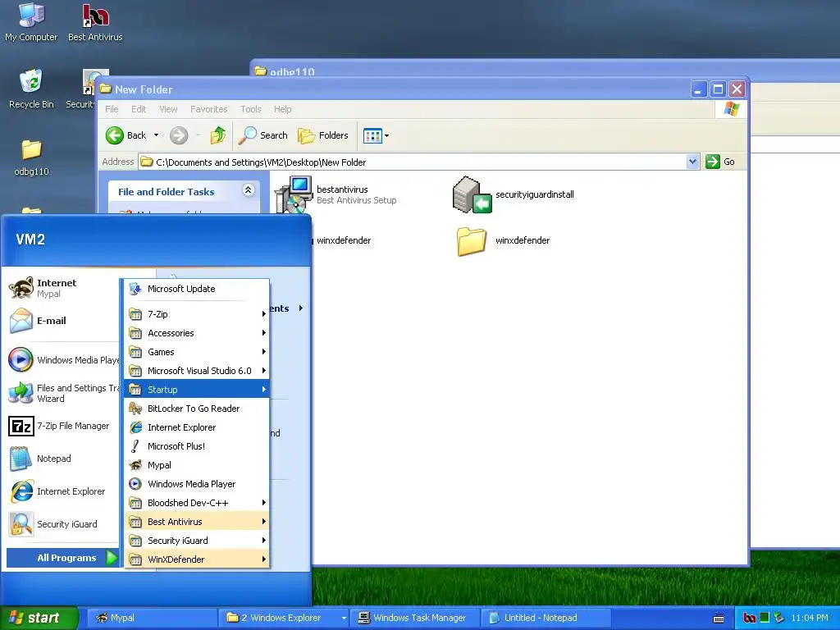Switch to Windows Task Manager taskbar button
This screenshot has width=840, height=630.
(416, 618)
